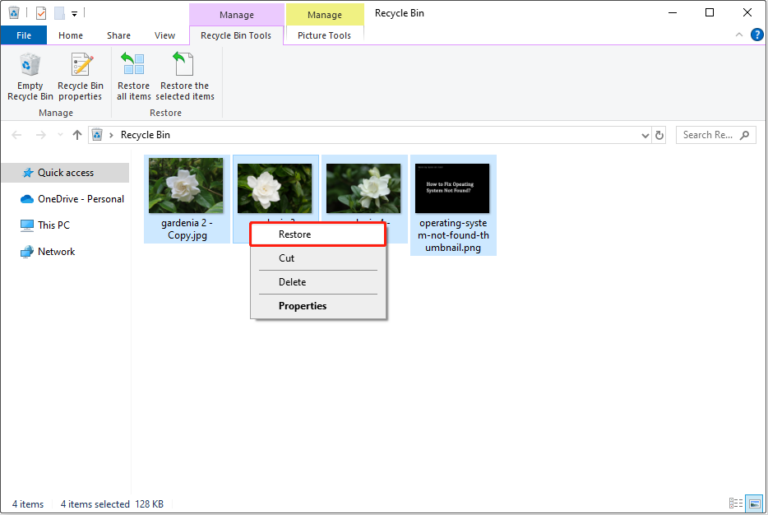The width and height of the screenshot is (768, 515).
Task: Select This PC in sidebar
Action: 45,225
